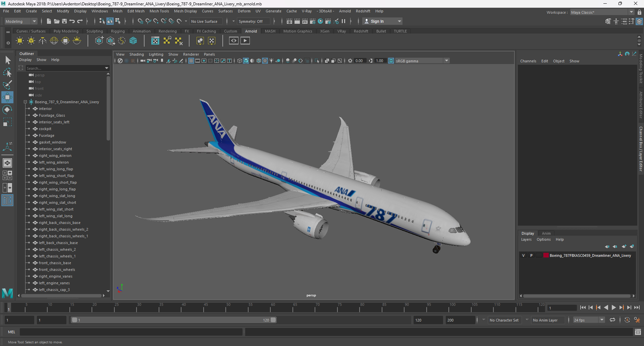Toggle wireframe on shaded viewport button

click(x=259, y=61)
